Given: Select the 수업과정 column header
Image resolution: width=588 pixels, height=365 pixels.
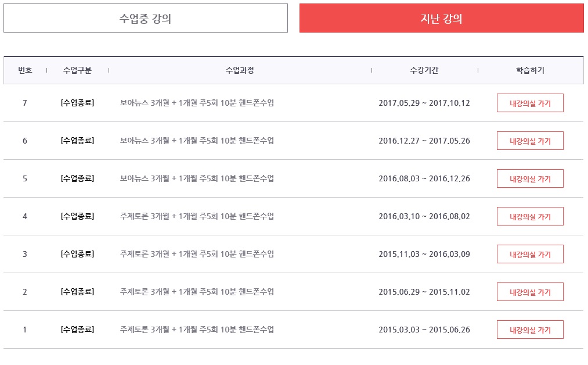Looking at the screenshot, I should click(240, 70).
